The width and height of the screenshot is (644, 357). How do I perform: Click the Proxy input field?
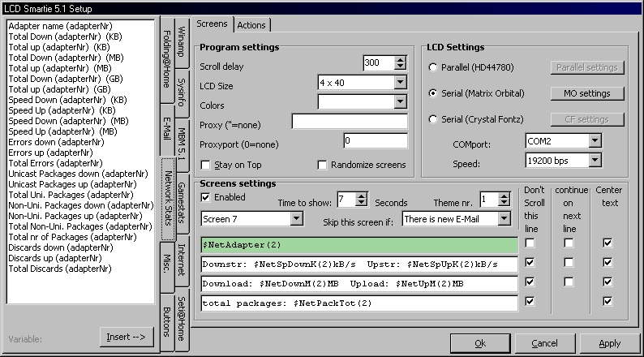coord(350,122)
